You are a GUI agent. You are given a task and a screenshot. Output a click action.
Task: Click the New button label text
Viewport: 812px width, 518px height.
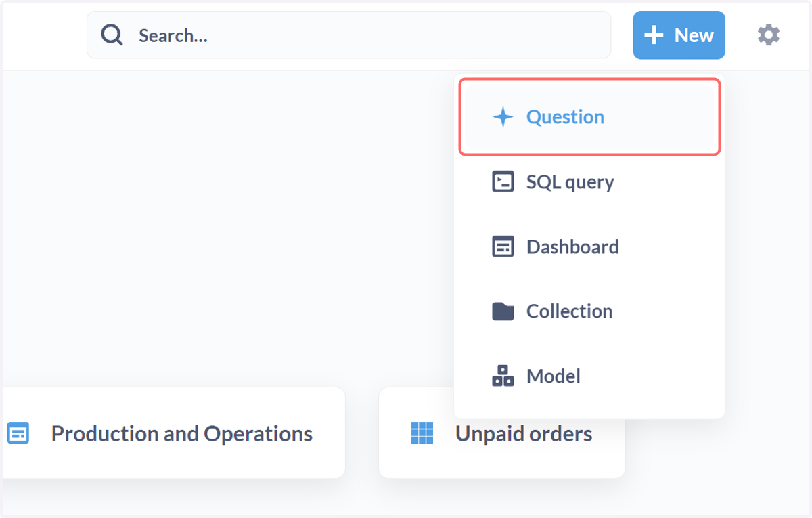click(x=694, y=35)
